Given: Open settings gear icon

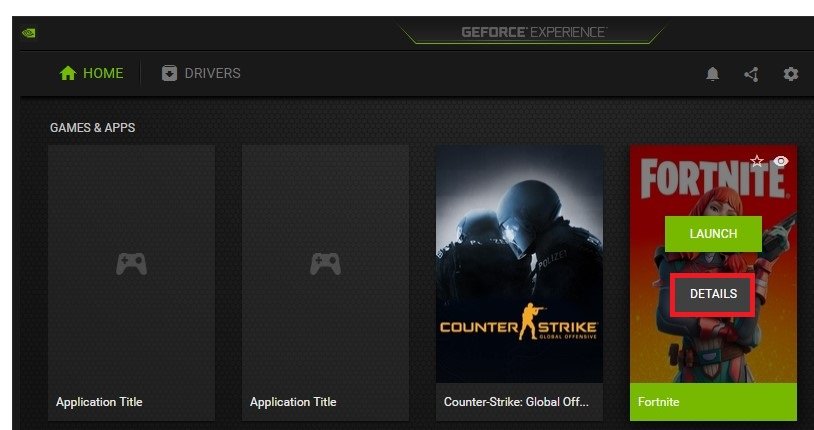Looking at the screenshot, I should click(x=791, y=74).
